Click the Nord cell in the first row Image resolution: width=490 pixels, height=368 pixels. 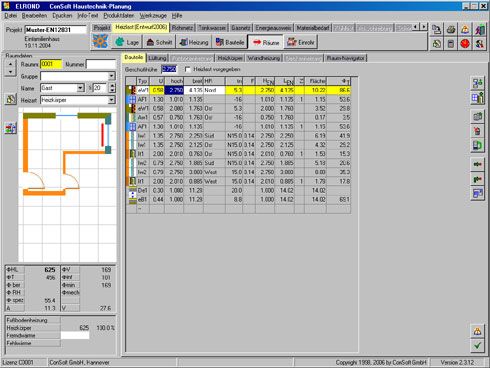[x=214, y=90]
